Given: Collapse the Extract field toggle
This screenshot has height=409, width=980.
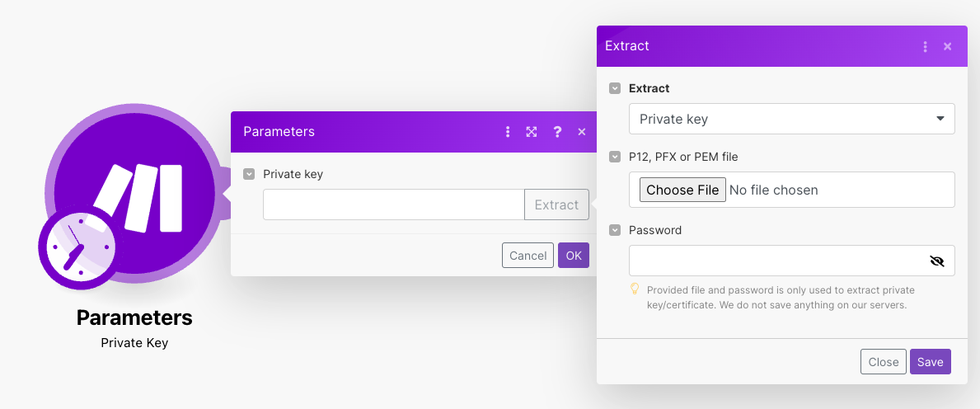Looking at the screenshot, I should pyautogui.click(x=615, y=88).
